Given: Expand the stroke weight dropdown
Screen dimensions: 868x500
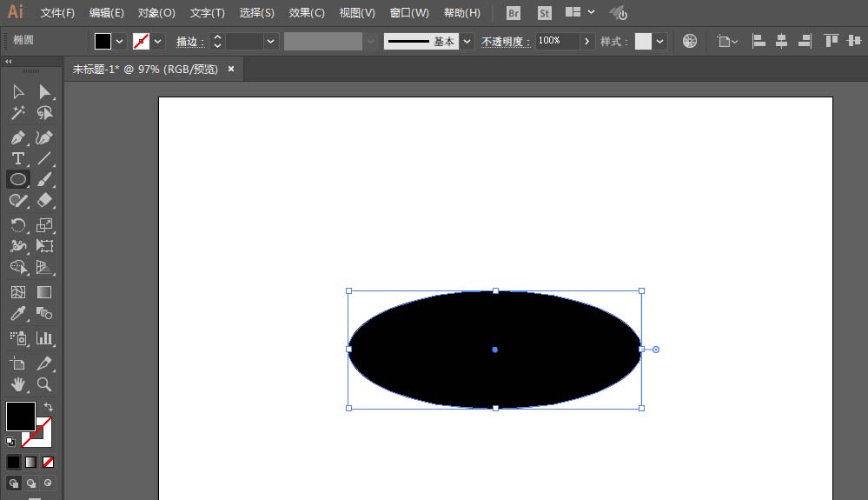Looking at the screenshot, I should (271, 41).
